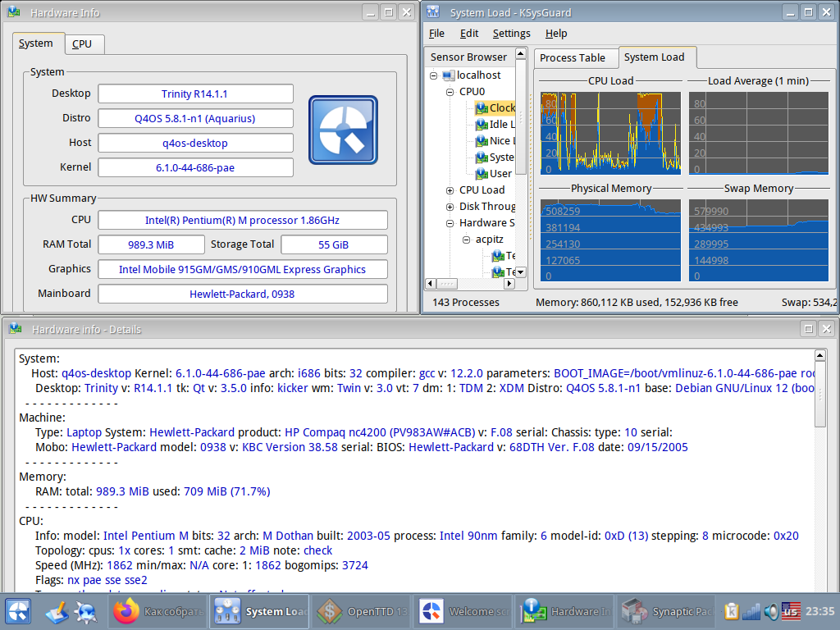Viewport: 840px width, 630px height.
Task: Click the network signal tray icon
Action: [751, 612]
